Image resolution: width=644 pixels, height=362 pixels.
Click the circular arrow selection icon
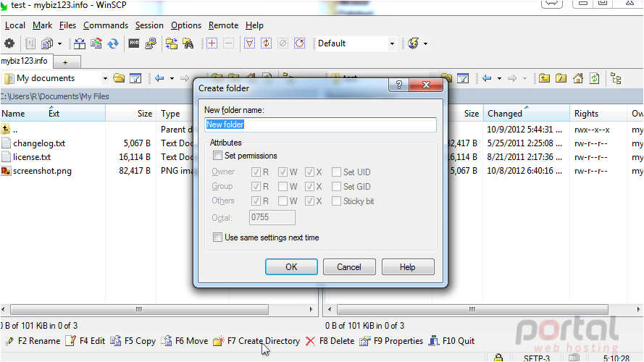[300, 43]
